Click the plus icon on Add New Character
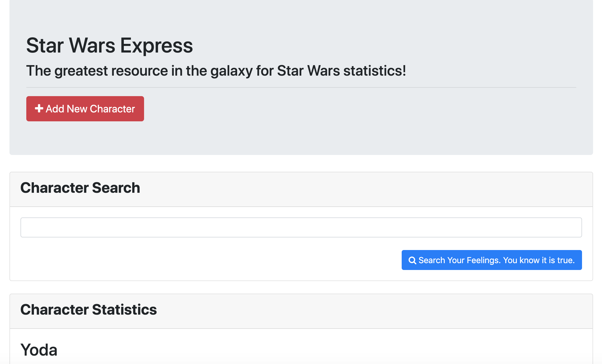The height and width of the screenshot is (364, 602). (39, 108)
